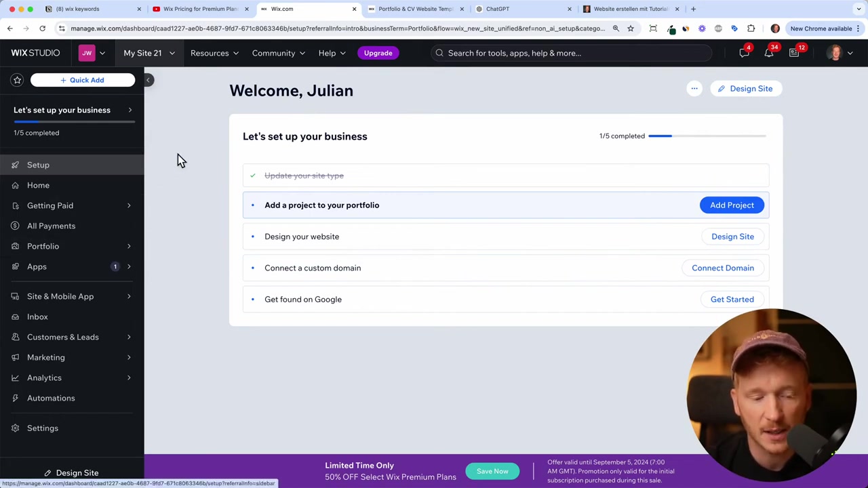Click the Connect Domain link

point(723,268)
